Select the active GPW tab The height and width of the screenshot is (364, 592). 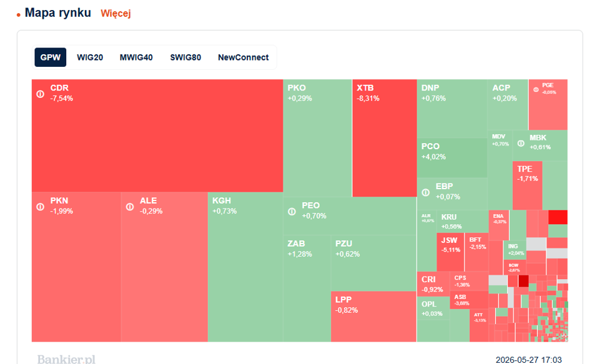click(50, 57)
